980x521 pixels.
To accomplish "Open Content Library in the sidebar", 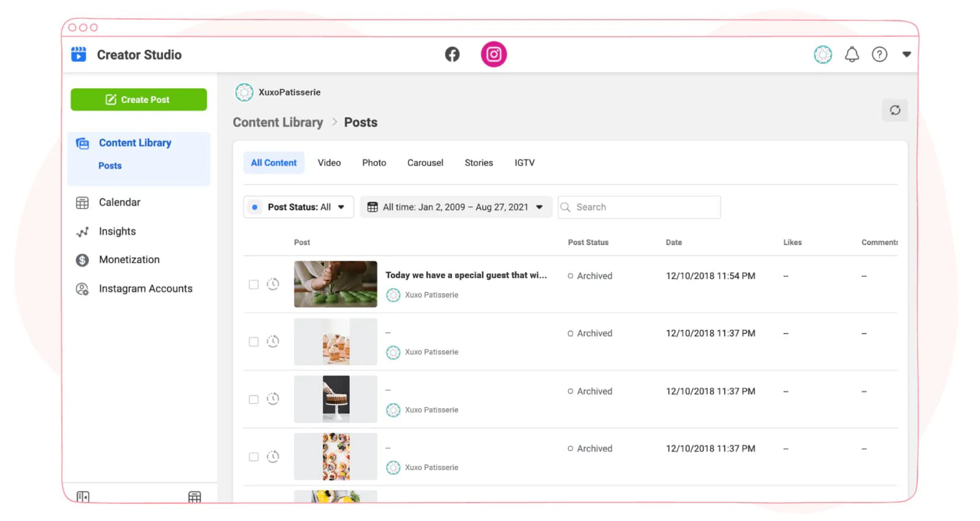I will [135, 143].
